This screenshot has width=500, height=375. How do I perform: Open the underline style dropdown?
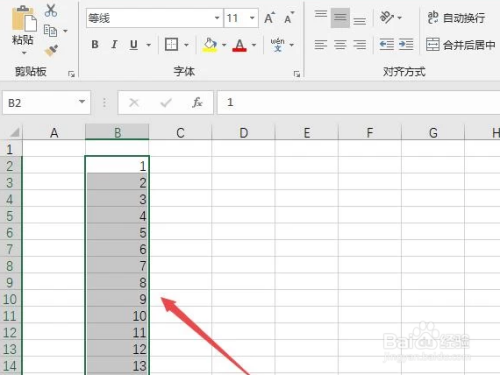click(x=149, y=45)
